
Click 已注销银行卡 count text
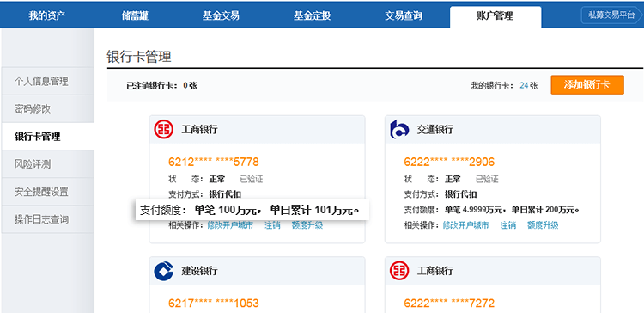pos(161,85)
